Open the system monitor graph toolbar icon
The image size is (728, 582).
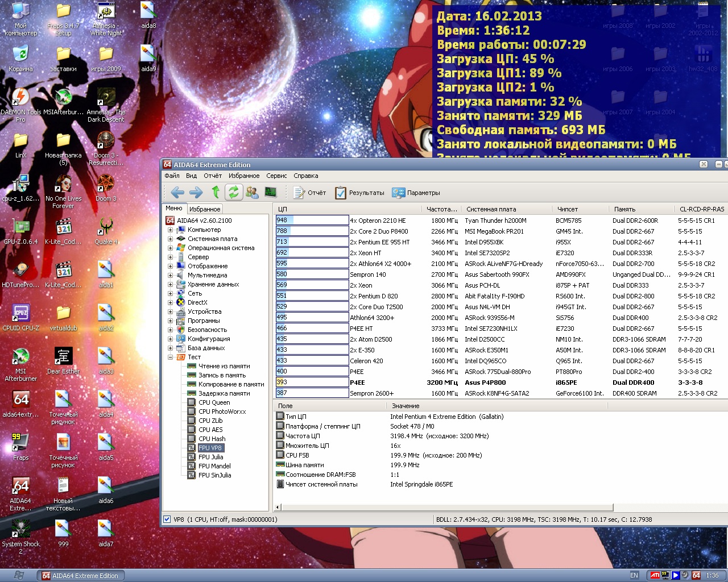click(x=271, y=192)
